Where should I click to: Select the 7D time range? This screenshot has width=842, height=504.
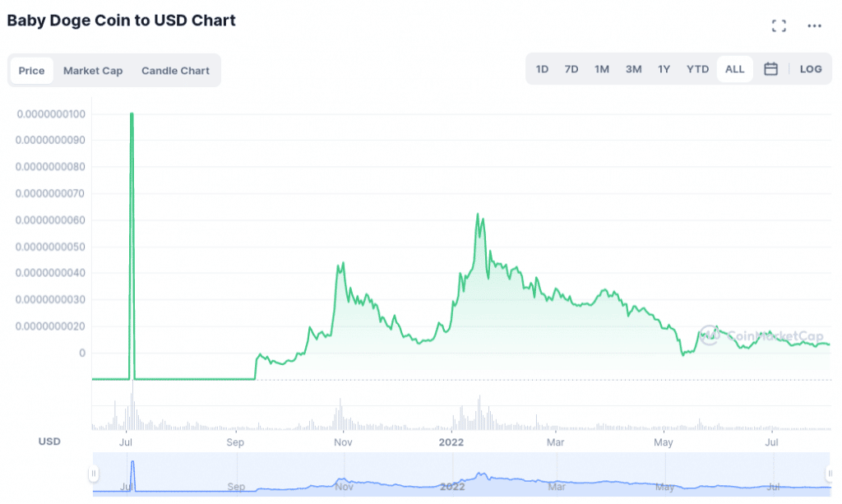(571, 69)
